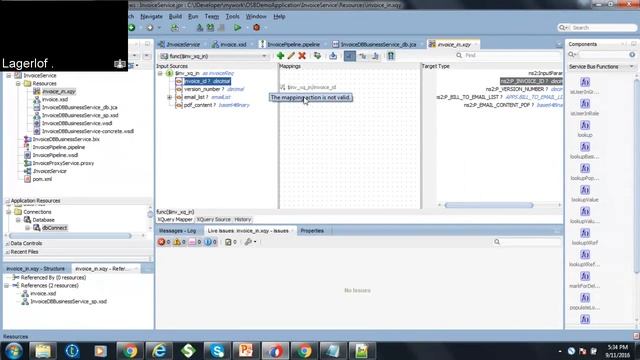Select the markForDel... function in Components

click(585, 280)
